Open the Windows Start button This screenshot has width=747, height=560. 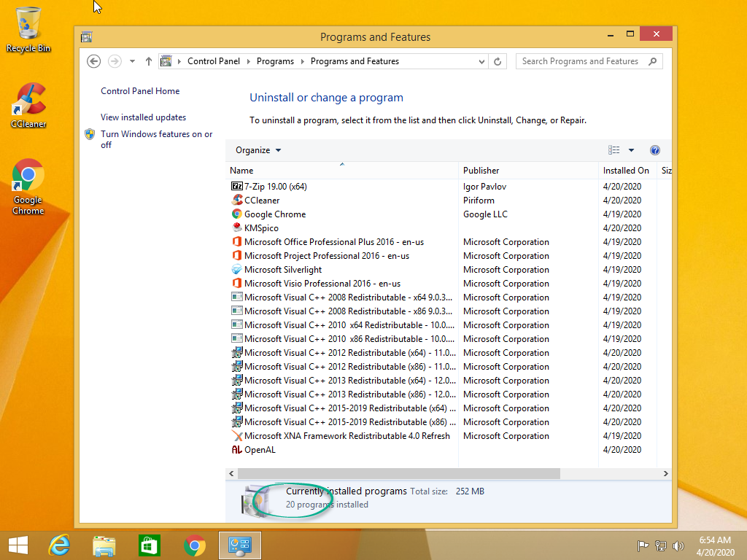click(x=18, y=545)
